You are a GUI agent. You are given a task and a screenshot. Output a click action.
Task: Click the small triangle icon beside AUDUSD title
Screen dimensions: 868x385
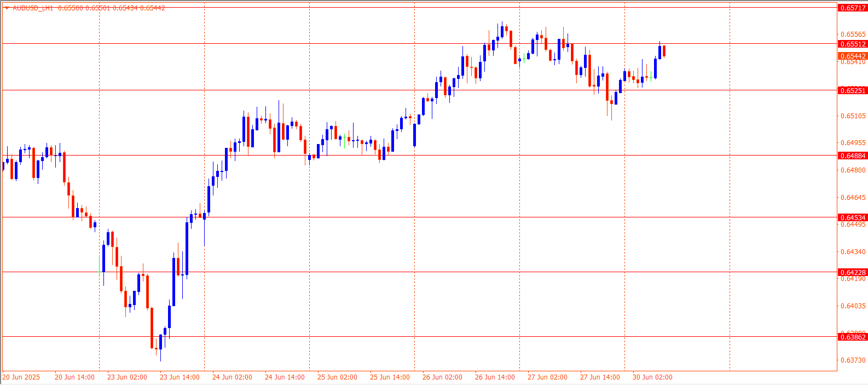(x=7, y=8)
